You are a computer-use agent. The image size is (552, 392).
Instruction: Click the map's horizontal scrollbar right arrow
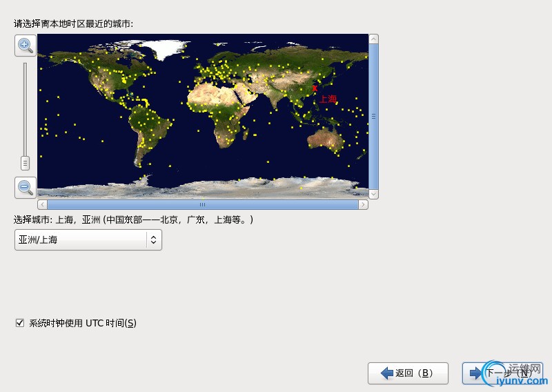(364, 205)
